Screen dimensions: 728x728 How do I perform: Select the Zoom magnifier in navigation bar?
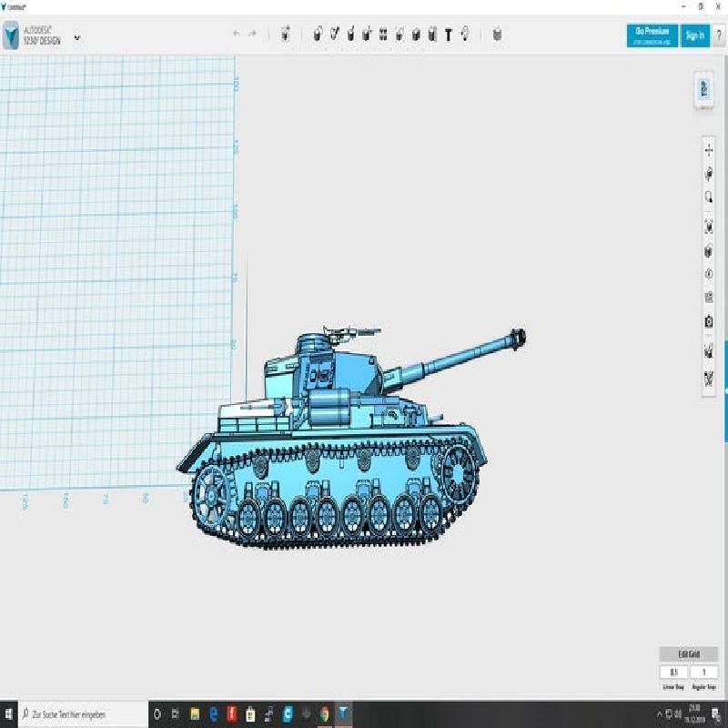(709, 197)
